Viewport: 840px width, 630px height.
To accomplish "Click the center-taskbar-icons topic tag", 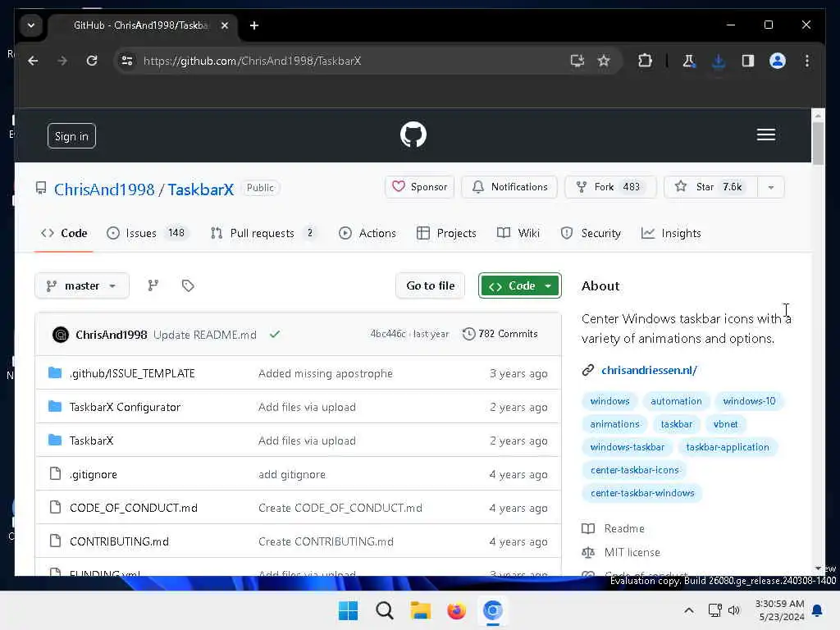I will coord(634,470).
